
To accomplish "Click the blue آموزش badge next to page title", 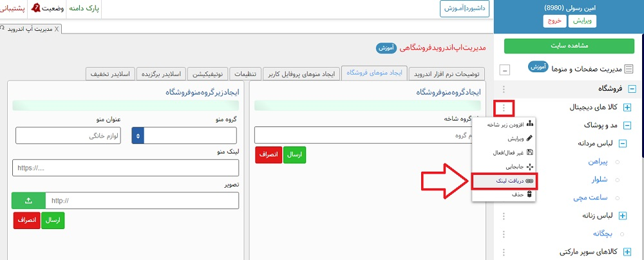I will (x=385, y=48).
